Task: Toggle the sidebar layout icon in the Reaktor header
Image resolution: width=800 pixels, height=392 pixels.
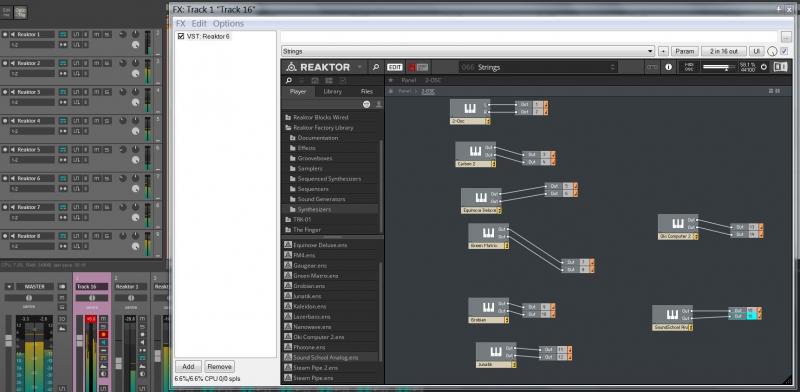Action: pos(780,67)
